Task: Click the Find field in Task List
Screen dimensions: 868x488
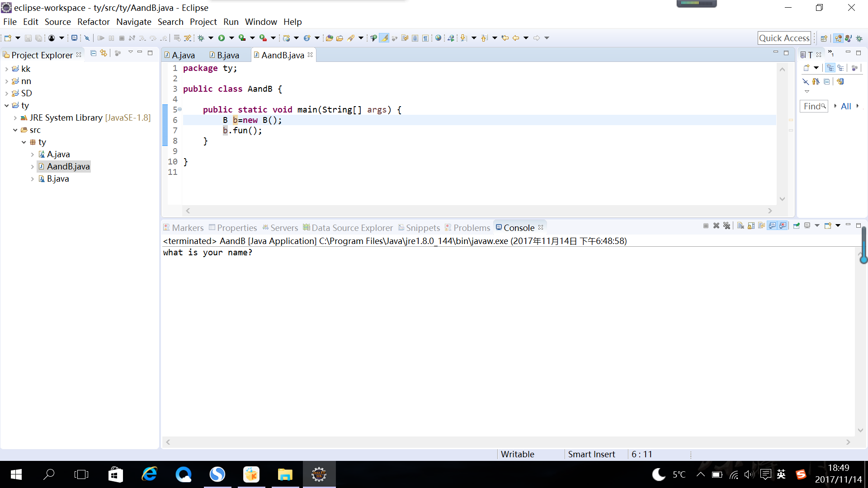Action: click(x=814, y=106)
